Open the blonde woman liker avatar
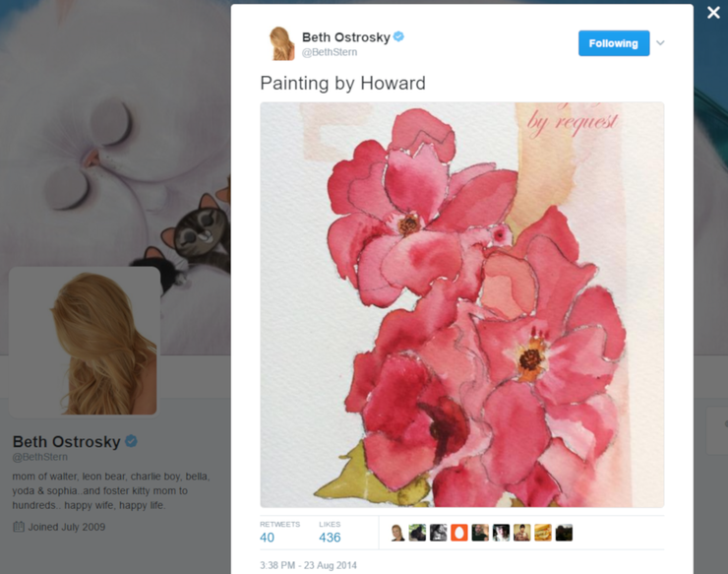 click(397, 533)
